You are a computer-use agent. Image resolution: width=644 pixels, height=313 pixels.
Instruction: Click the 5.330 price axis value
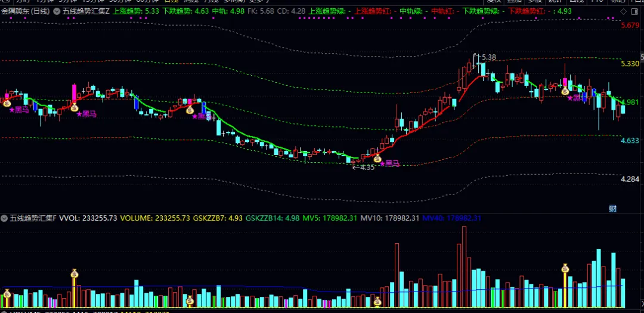pyautogui.click(x=630, y=64)
